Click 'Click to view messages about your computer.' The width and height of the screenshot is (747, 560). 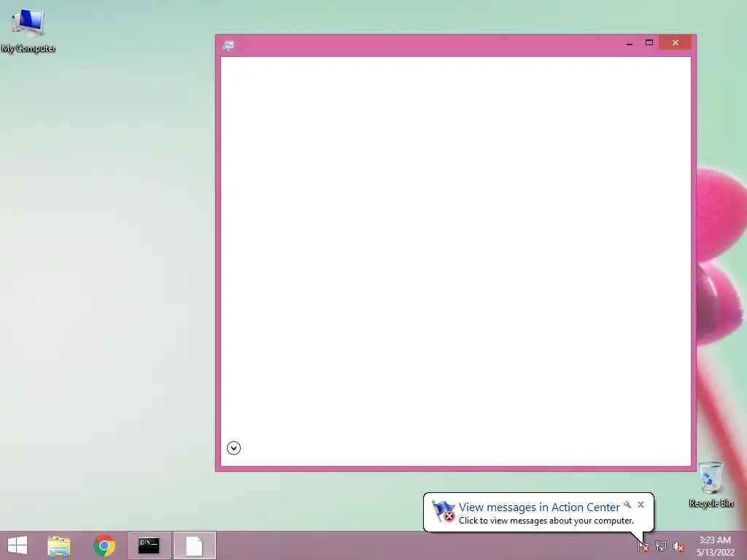coord(546,521)
